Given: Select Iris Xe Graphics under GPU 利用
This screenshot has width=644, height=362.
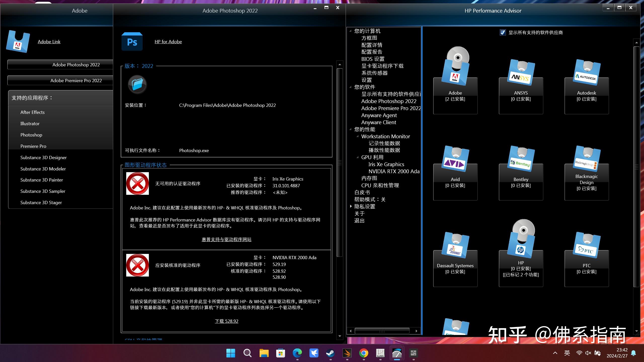Looking at the screenshot, I should [386, 164].
